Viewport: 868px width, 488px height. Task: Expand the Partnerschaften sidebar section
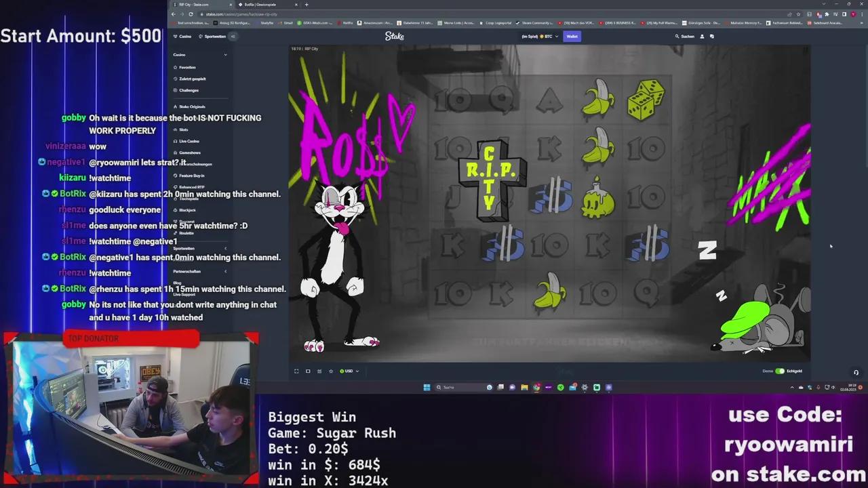225,271
